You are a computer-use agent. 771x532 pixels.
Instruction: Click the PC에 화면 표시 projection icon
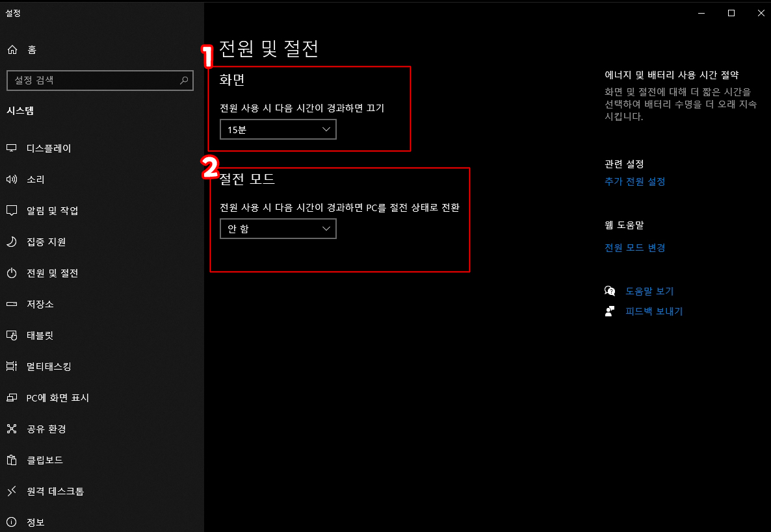coord(12,398)
